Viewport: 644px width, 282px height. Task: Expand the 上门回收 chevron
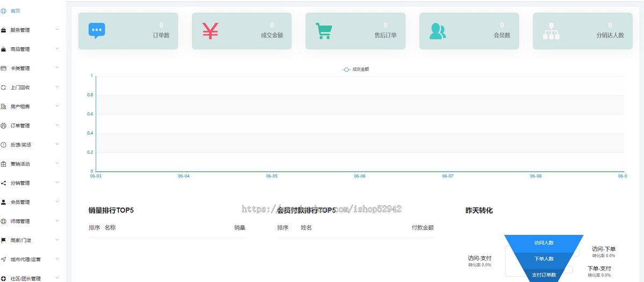(57, 87)
